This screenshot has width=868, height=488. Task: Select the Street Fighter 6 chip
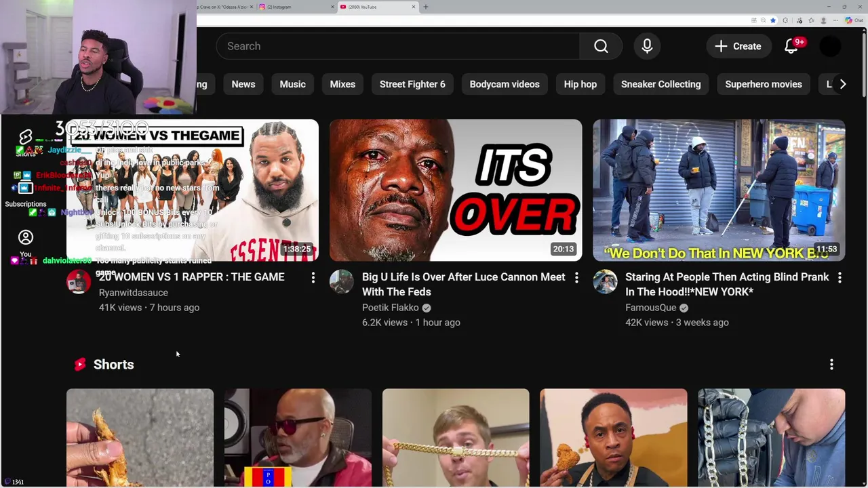(412, 84)
